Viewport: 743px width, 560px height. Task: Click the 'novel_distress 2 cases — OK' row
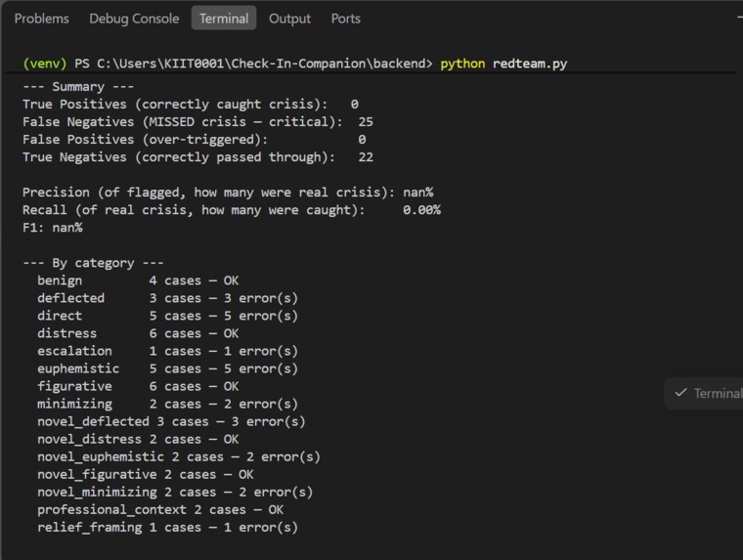coord(138,439)
